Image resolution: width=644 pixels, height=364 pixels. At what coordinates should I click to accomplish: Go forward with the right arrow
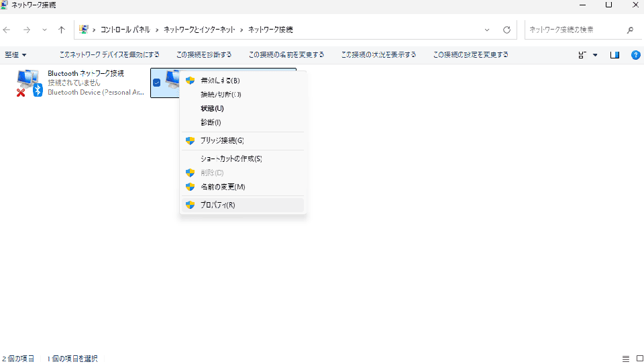27,30
